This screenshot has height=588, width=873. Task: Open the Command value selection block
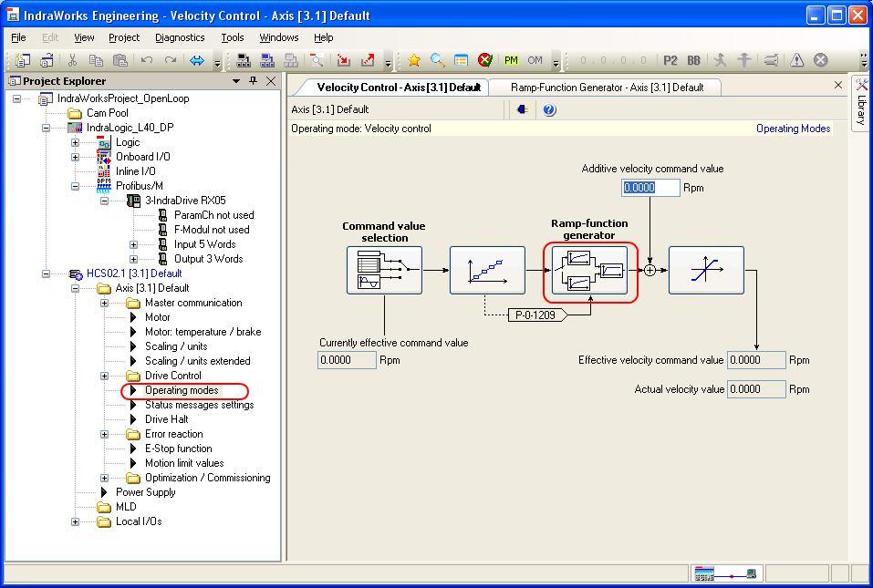click(x=384, y=271)
